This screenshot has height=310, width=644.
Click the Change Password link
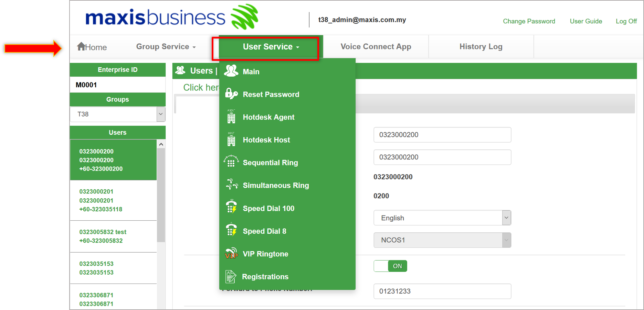[529, 21]
